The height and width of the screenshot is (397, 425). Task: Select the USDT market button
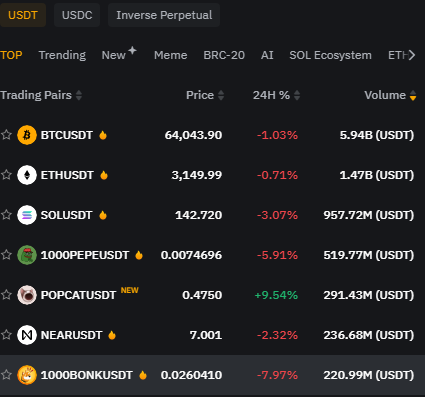click(x=23, y=15)
